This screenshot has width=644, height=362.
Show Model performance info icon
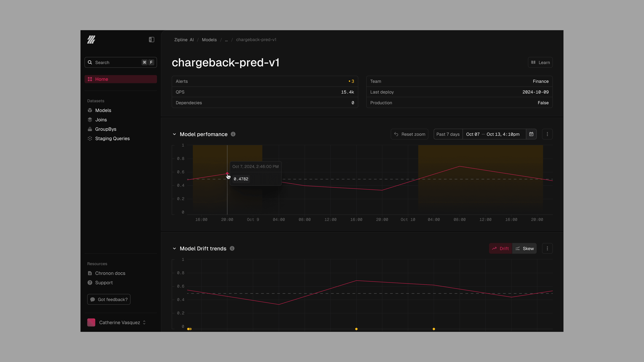(x=233, y=134)
